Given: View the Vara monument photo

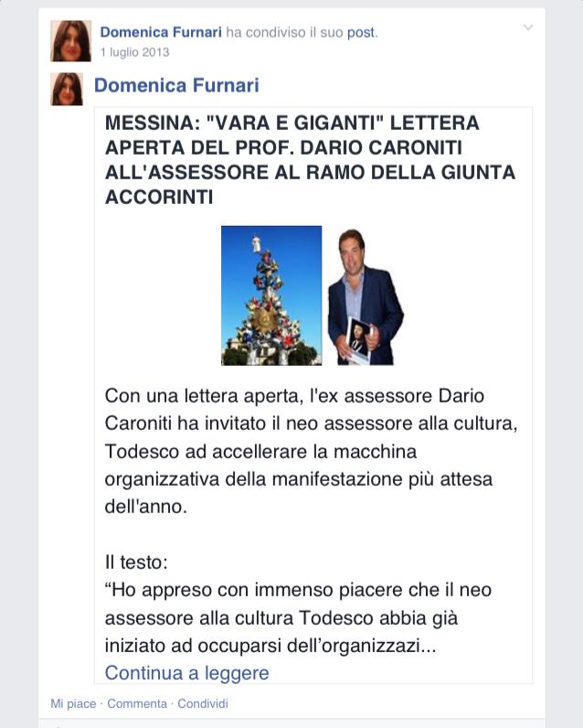Looking at the screenshot, I should point(271,295).
